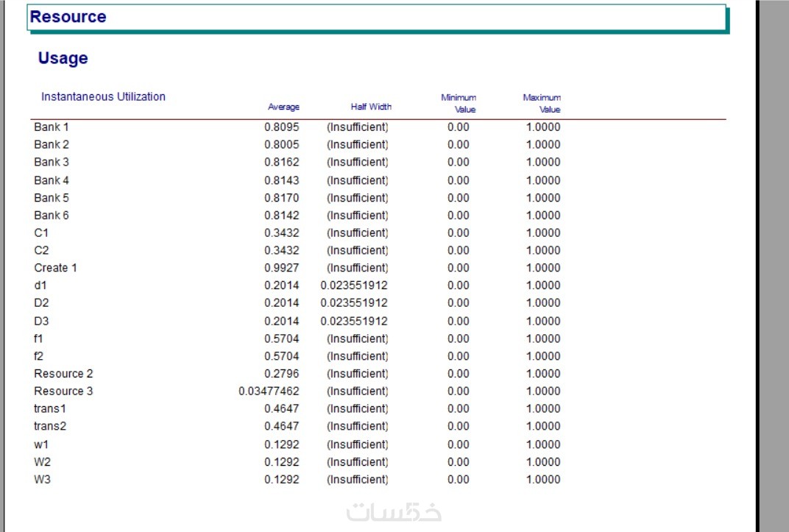
Task: Click Bank 1 average value 0.8095
Action: [282, 127]
